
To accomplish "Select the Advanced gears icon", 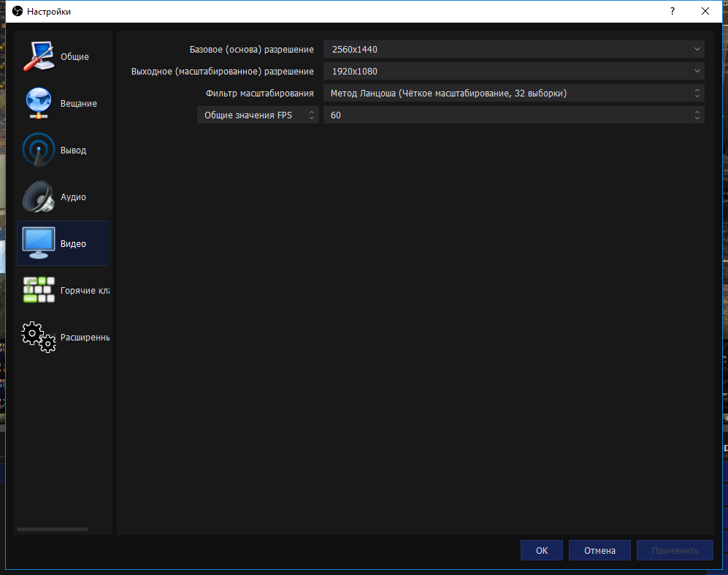I will tap(38, 338).
